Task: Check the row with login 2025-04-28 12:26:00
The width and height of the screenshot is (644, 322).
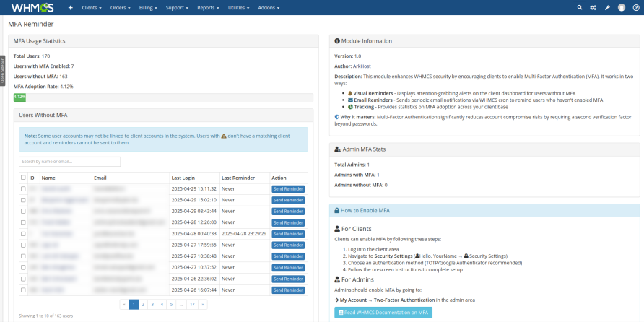Action: (23, 222)
